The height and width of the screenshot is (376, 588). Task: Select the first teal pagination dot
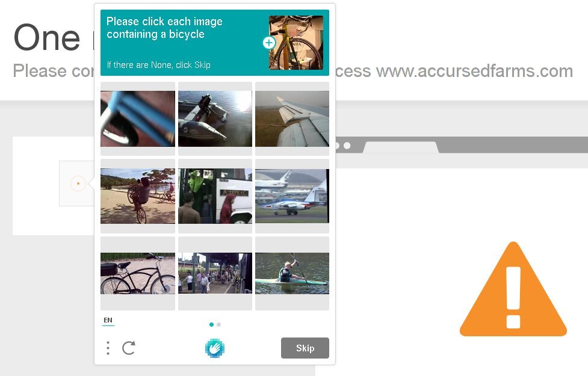(x=211, y=325)
